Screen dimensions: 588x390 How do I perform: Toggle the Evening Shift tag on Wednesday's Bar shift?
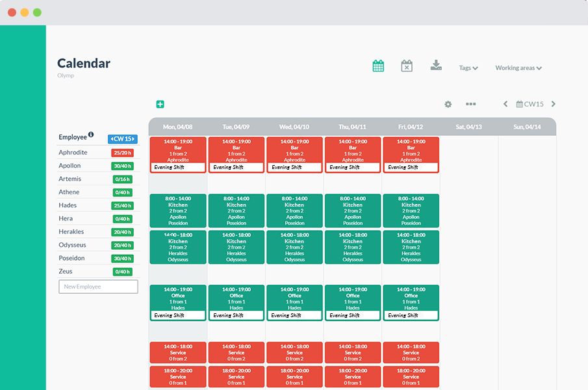(294, 168)
